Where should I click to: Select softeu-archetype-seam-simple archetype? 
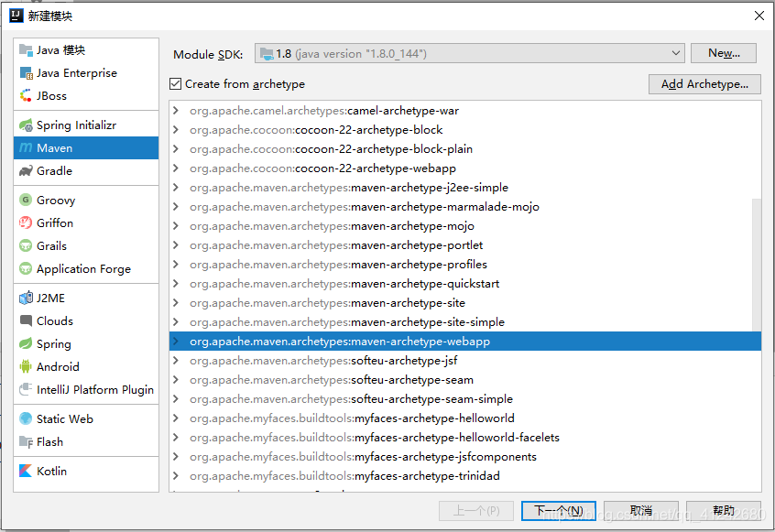[x=464, y=399]
